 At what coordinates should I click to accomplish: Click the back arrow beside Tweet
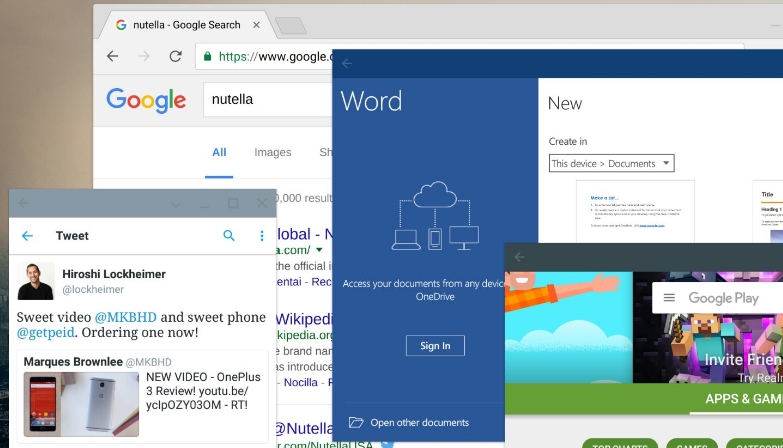[x=27, y=236]
